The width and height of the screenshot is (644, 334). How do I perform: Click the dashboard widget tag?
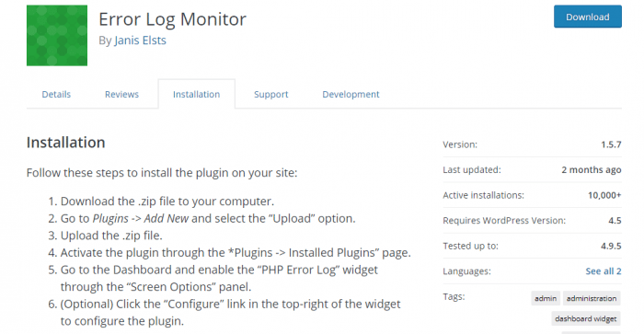(x=586, y=318)
